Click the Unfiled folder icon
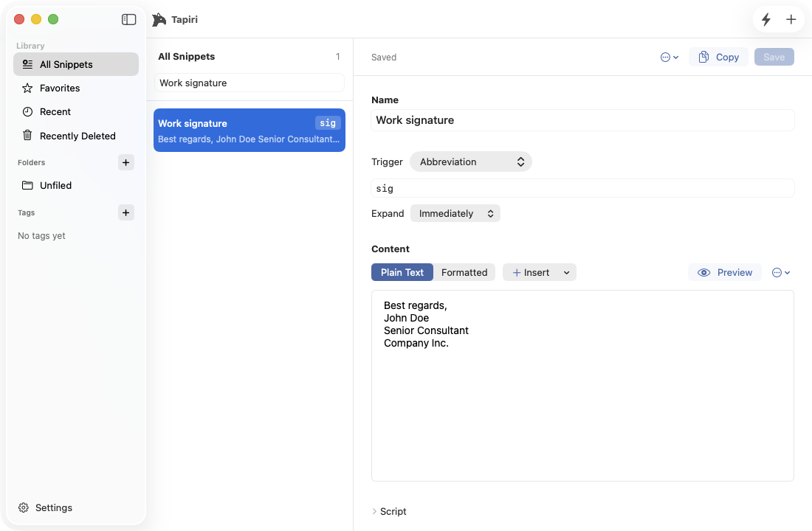Image resolution: width=812 pixels, height=531 pixels. pyautogui.click(x=27, y=185)
